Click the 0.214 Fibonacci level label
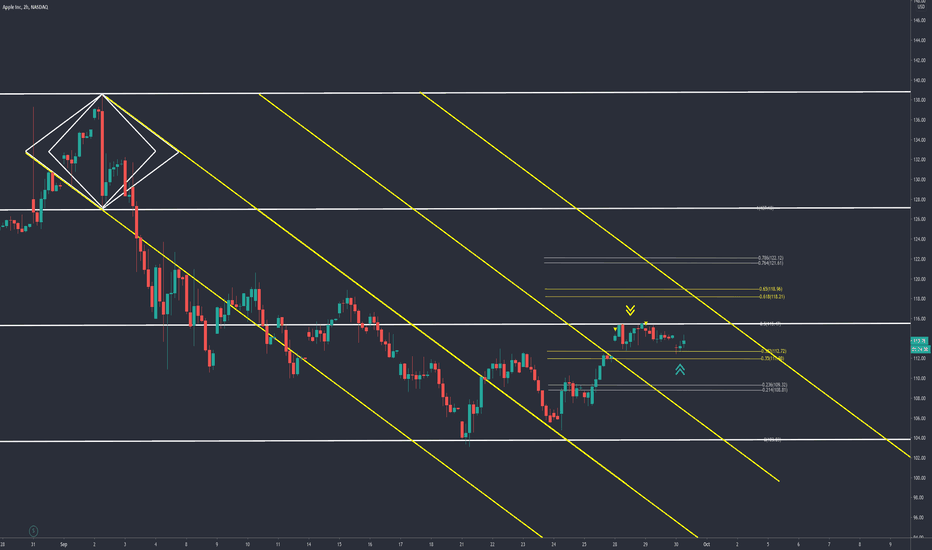932x550 pixels. (774, 389)
